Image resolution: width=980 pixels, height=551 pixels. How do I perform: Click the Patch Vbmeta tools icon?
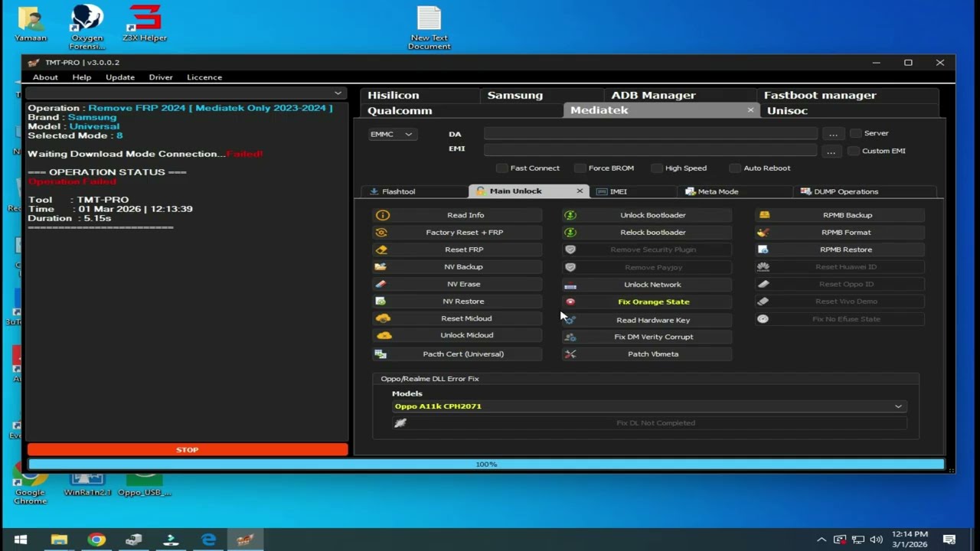pos(570,354)
